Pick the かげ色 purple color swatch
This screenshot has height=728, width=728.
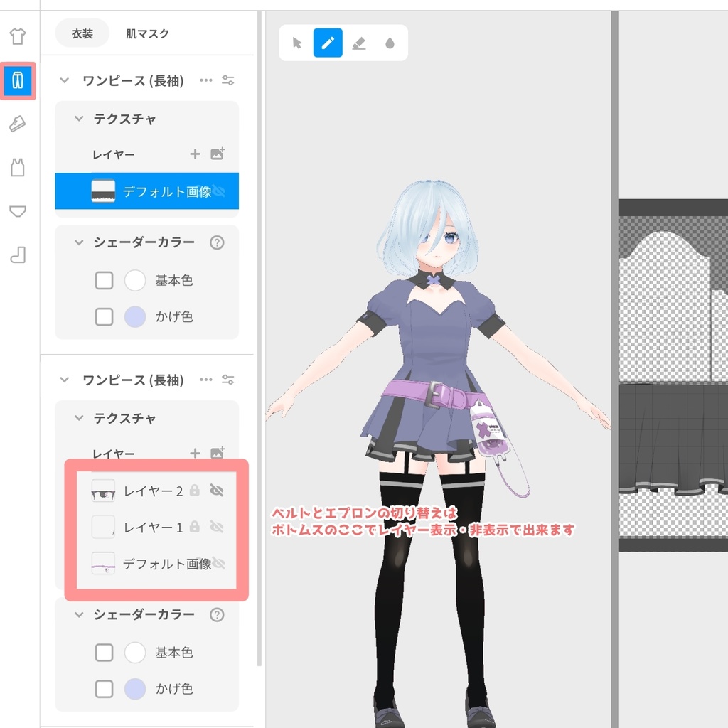pos(135,317)
